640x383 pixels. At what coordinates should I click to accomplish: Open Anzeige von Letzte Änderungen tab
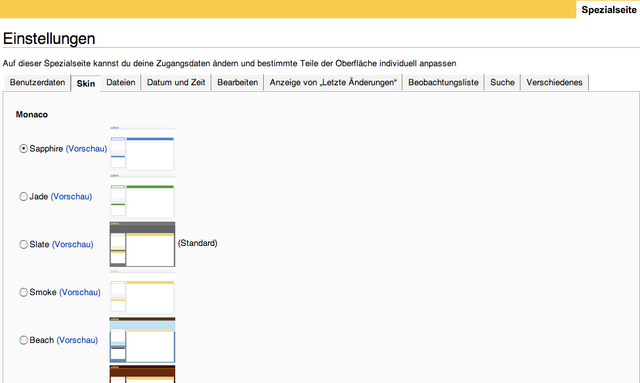tap(333, 82)
